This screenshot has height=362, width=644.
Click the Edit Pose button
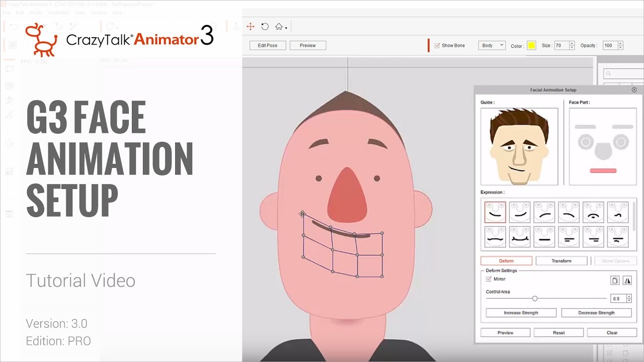coord(268,45)
